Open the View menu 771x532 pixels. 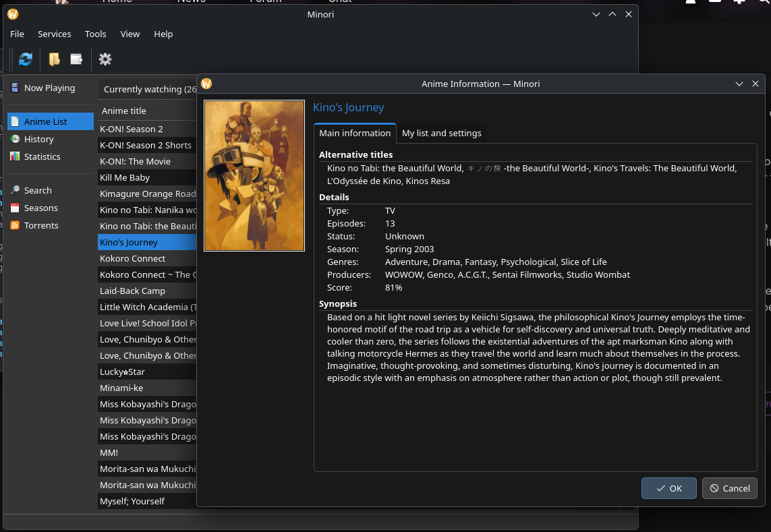coord(130,34)
